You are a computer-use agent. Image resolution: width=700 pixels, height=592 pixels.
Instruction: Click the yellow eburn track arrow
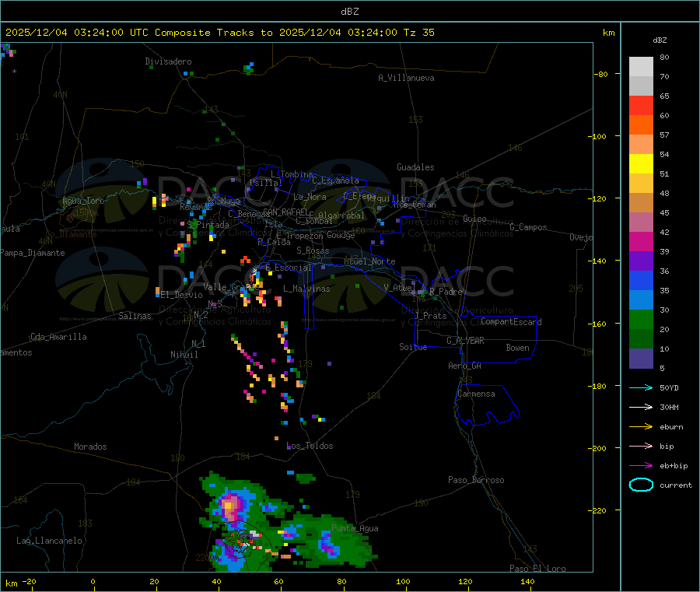click(x=641, y=427)
